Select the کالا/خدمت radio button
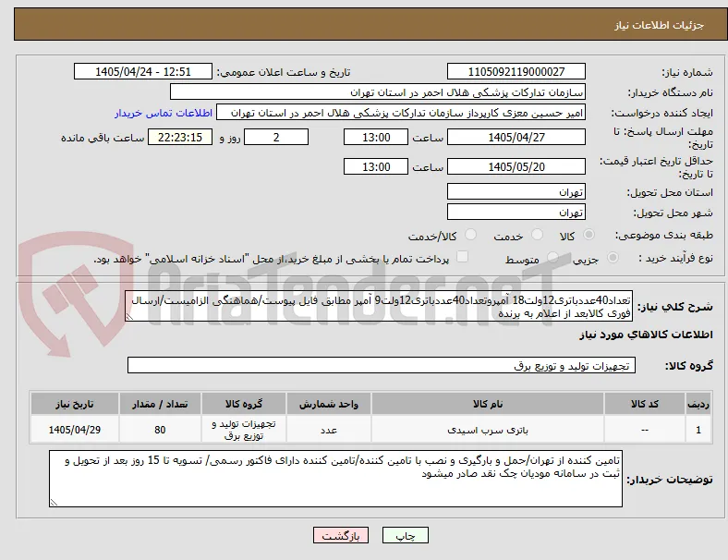 (470, 235)
